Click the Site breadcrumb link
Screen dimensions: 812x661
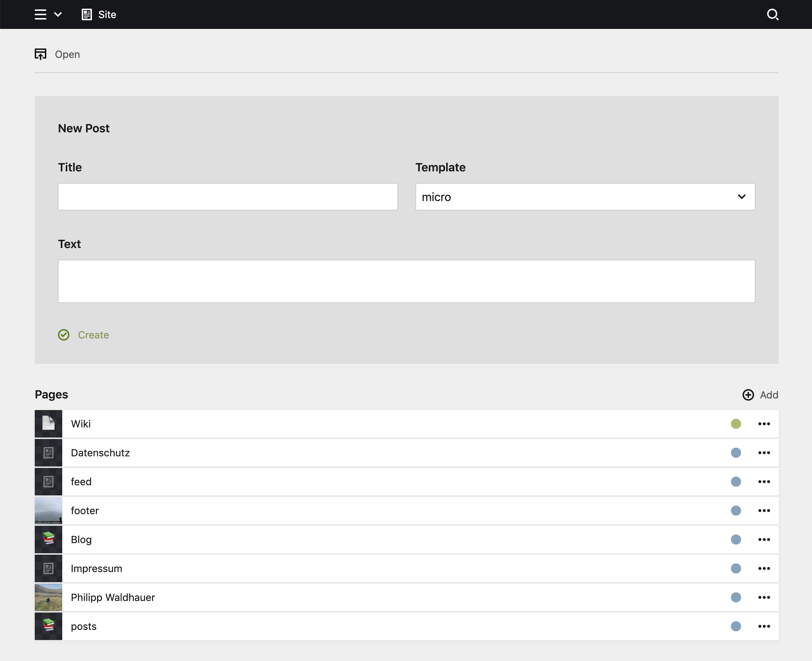(x=107, y=14)
